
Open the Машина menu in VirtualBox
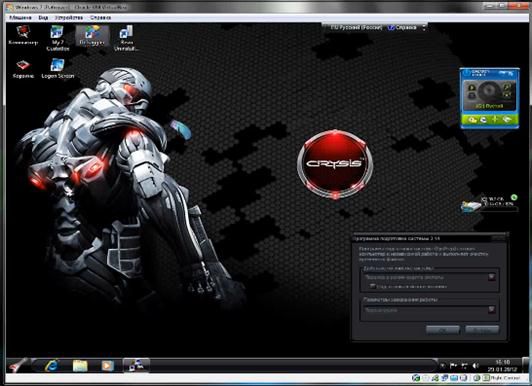pos(20,17)
